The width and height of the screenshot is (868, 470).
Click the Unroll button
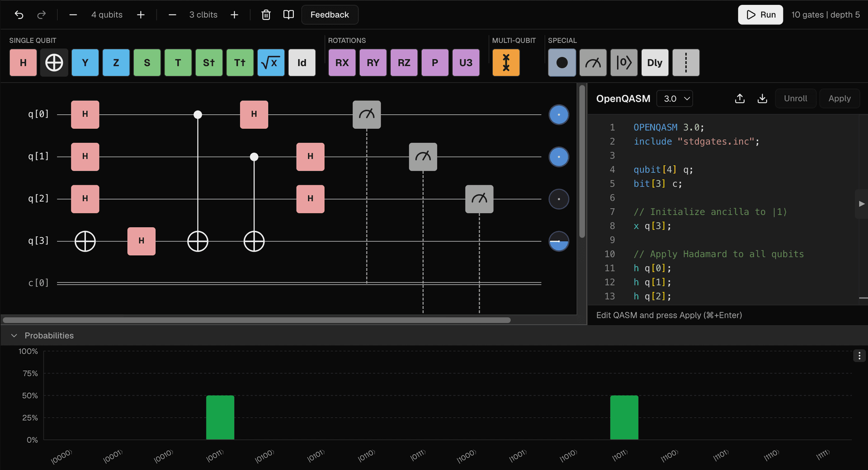click(795, 99)
